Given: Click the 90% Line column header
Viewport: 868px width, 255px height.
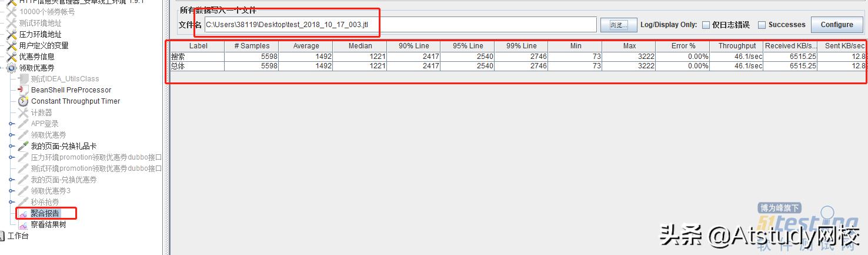Looking at the screenshot, I should click(413, 46).
